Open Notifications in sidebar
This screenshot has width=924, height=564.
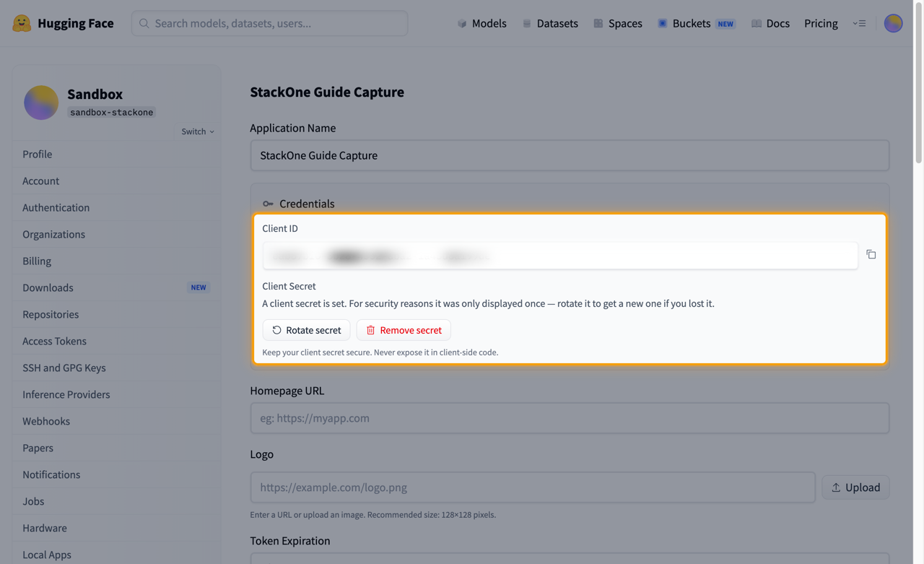pyautogui.click(x=116, y=474)
